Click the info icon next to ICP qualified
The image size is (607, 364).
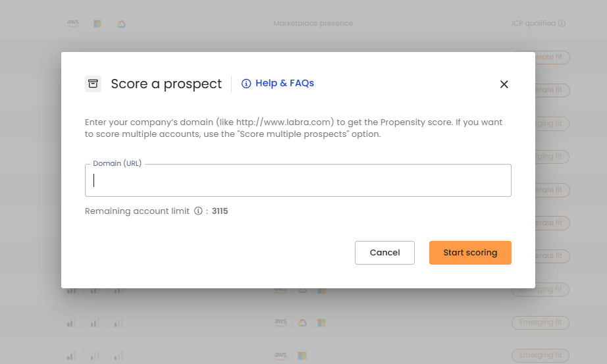click(562, 23)
